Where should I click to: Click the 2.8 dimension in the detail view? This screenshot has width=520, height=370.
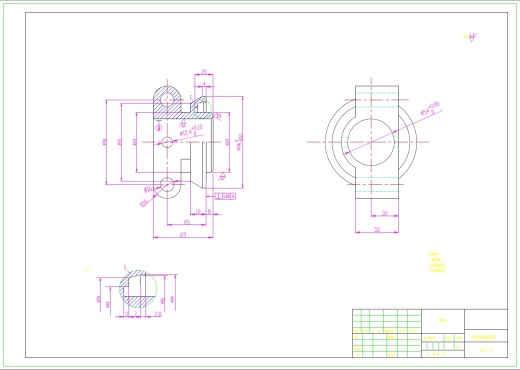click(x=158, y=313)
